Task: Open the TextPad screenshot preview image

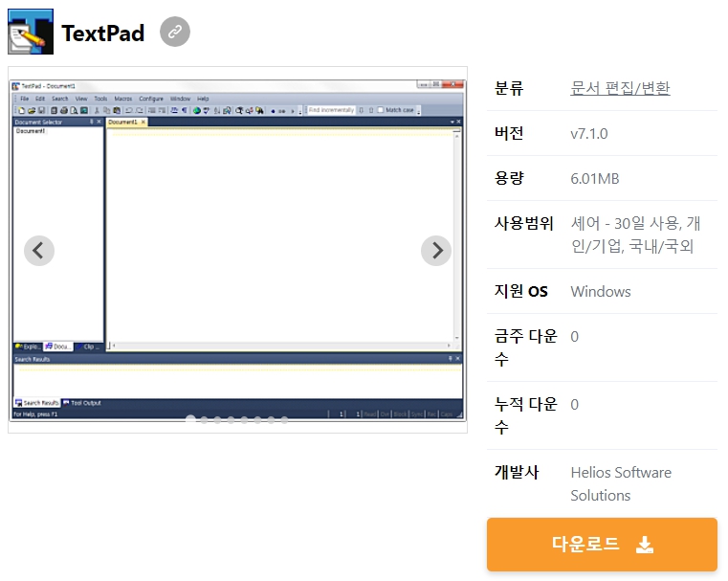Action: coord(237,251)
